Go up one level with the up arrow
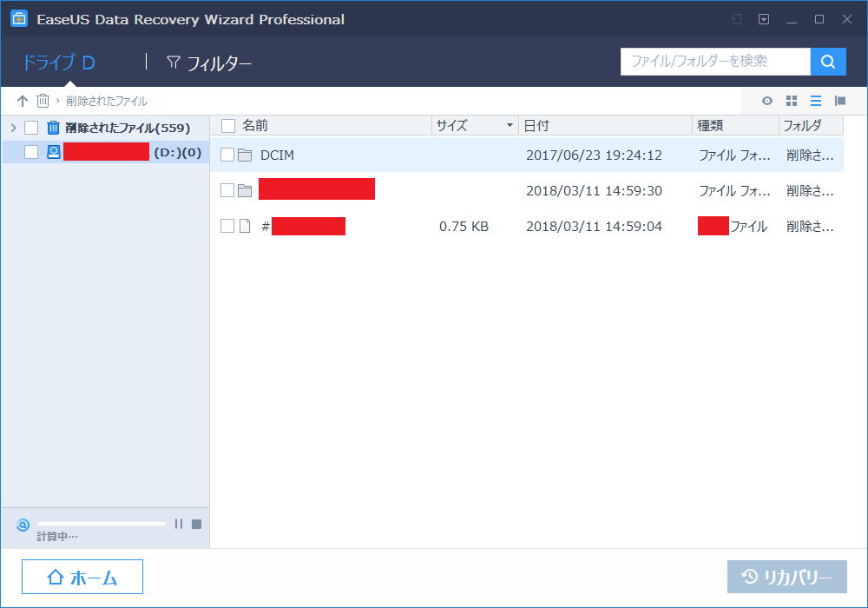The image size is (868, 608). pyautogui.click(x=23, y=101)
